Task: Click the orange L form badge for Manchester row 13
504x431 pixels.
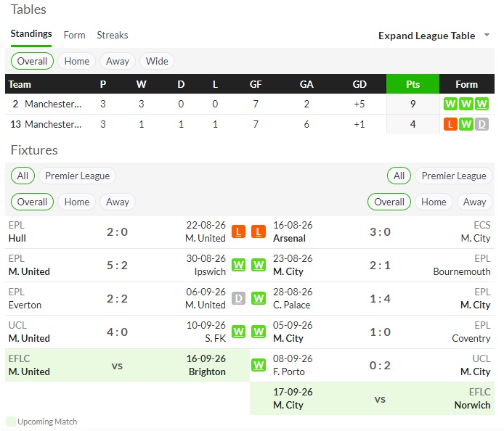Action: [x=450, y=124]
